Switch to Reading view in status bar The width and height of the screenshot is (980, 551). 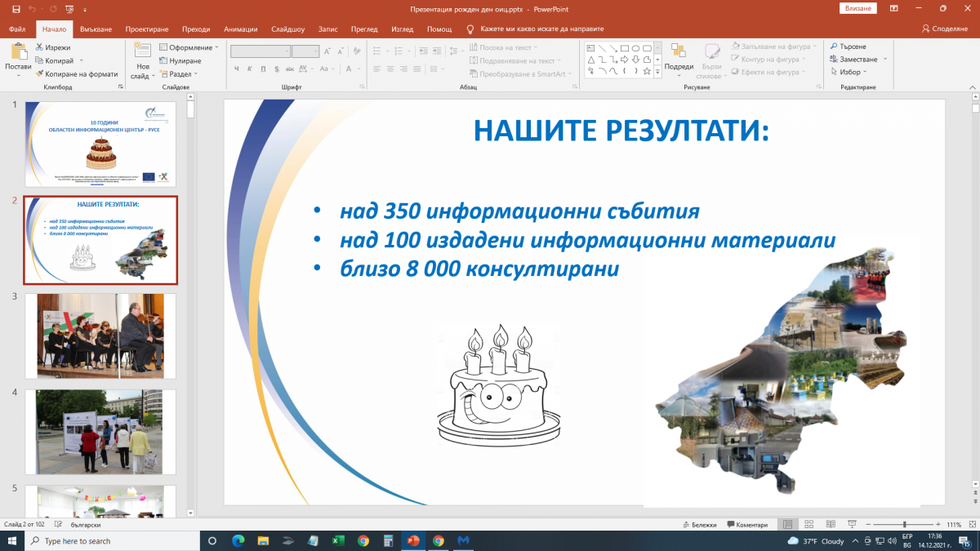tap(830, 525)
